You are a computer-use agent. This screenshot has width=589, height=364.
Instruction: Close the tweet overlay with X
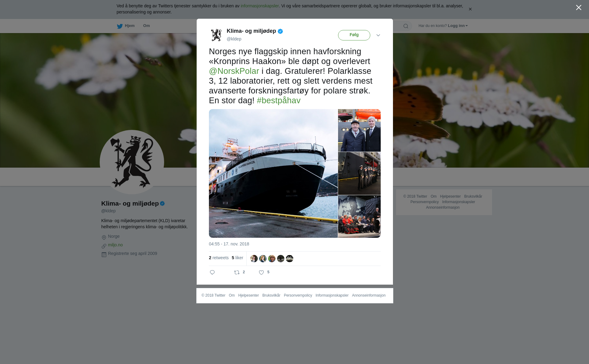click(579, 8)
